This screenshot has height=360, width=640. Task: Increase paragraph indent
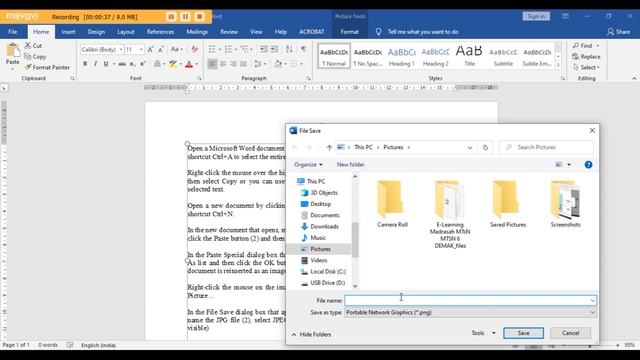274,49
